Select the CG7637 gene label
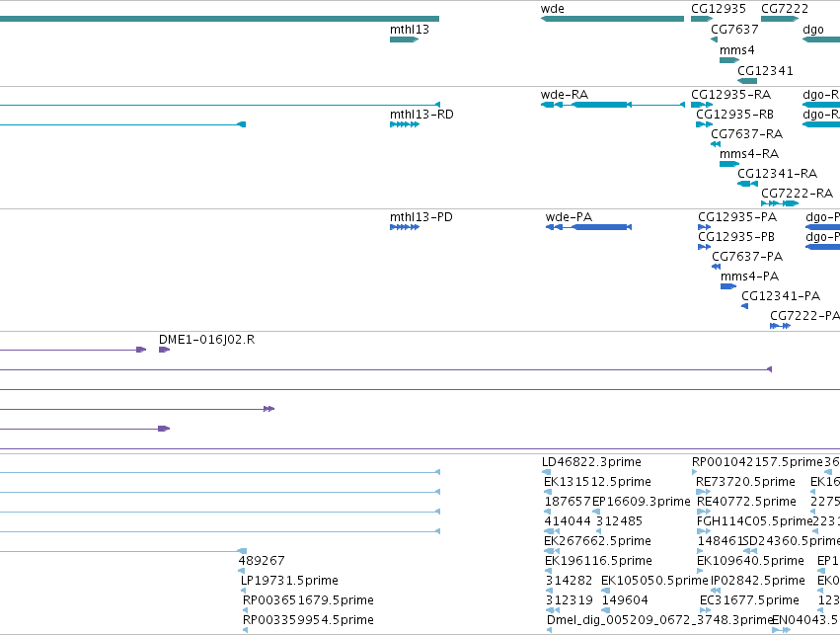This screenshot has width=840, height=635. 734,30
